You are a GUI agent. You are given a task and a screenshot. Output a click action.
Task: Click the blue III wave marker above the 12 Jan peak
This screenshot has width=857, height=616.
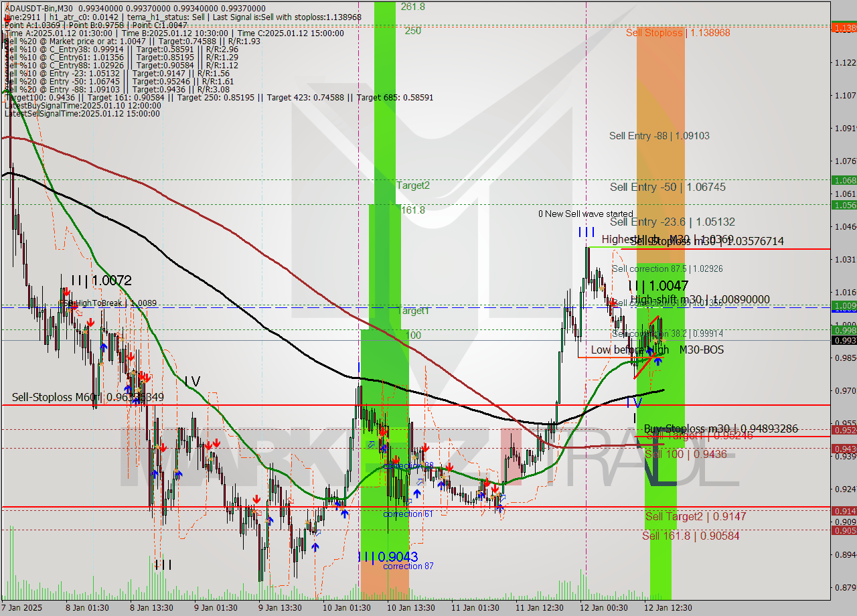pyautogui.click(x=586, y=232)
